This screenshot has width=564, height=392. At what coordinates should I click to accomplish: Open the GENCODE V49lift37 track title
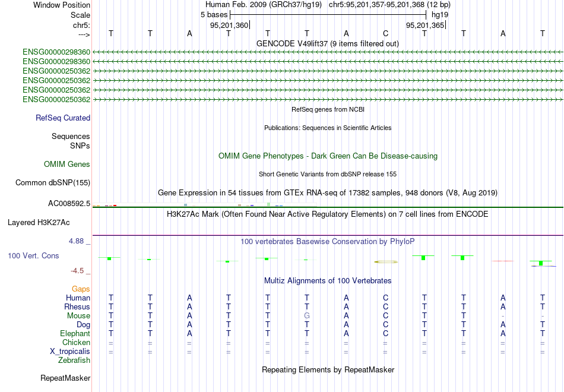click(x=328, y=43)
